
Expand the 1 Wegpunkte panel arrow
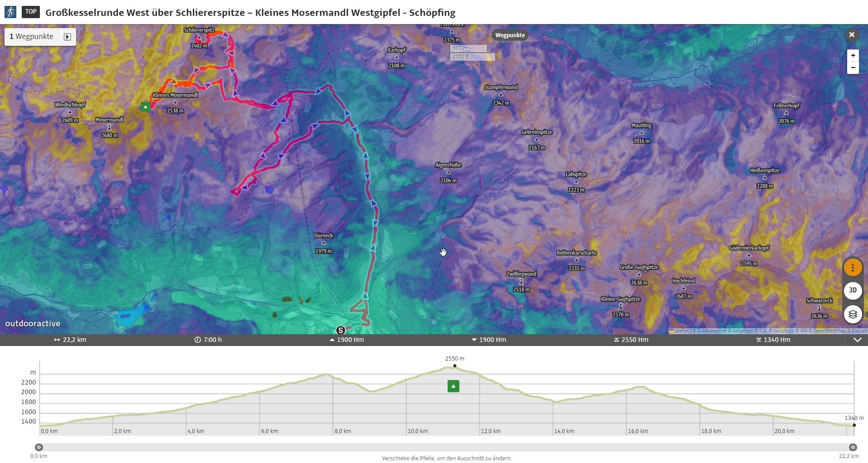pos(68,37)
